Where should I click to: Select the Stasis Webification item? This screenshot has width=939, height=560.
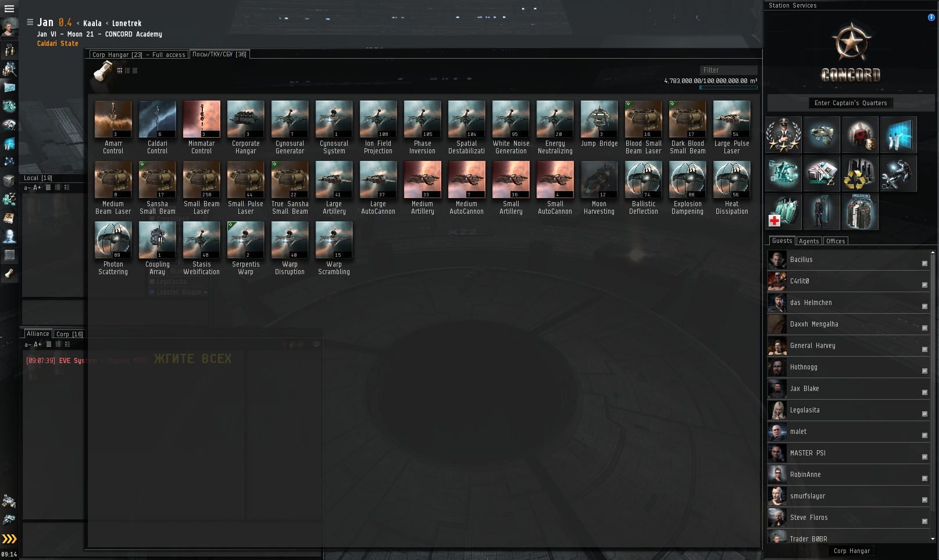[201, 249]
